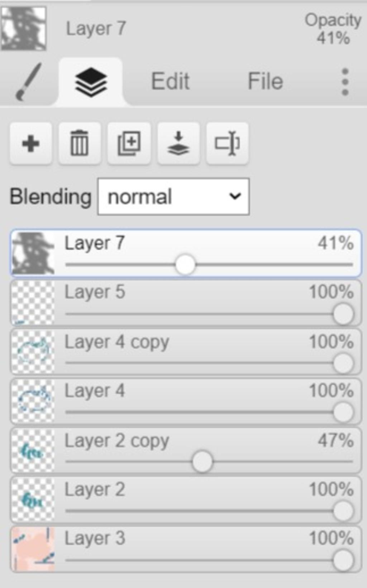Select the brush tool tab icon
The height and width of the screenshot is (588, 367).
tap(29, 82)
